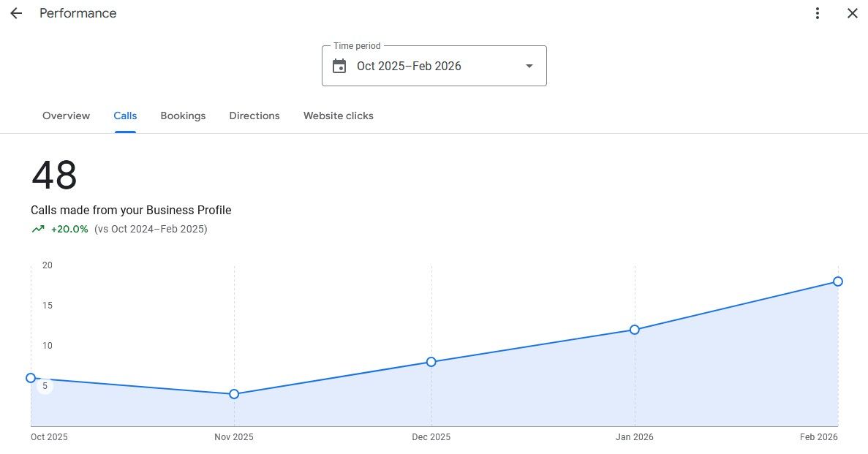Click the Oct 2025 data point
868x454 pixels.
(x=31, y=378)
